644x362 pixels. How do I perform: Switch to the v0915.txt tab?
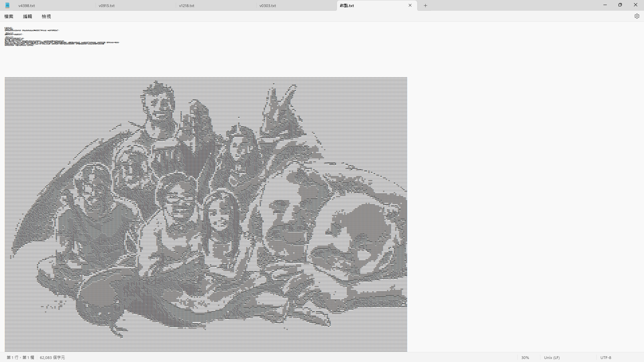(x=136, y=6)
